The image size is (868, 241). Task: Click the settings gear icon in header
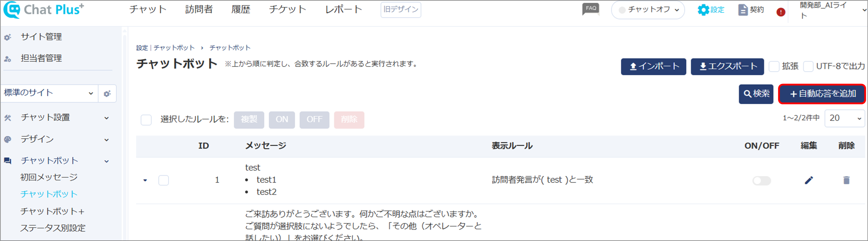[703, 10]
